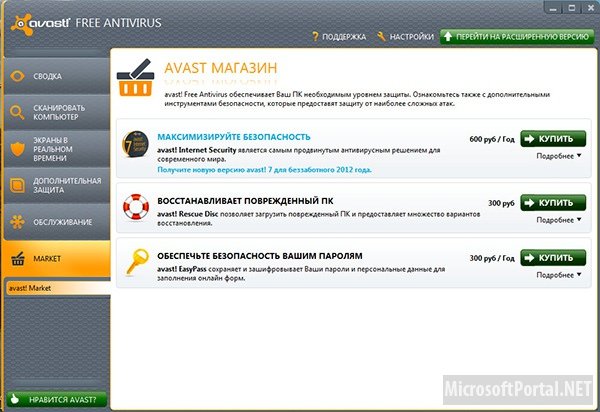This screenshot has width=600, height=412.
Task: Buy Rescue Disc for 300 руб
Action: point(553,203)
